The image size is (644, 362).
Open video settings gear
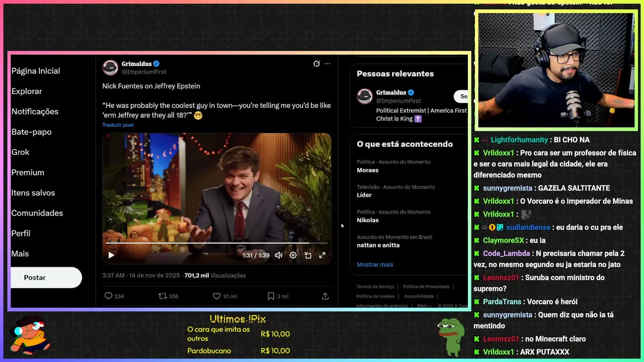click(x=293, y=255)
